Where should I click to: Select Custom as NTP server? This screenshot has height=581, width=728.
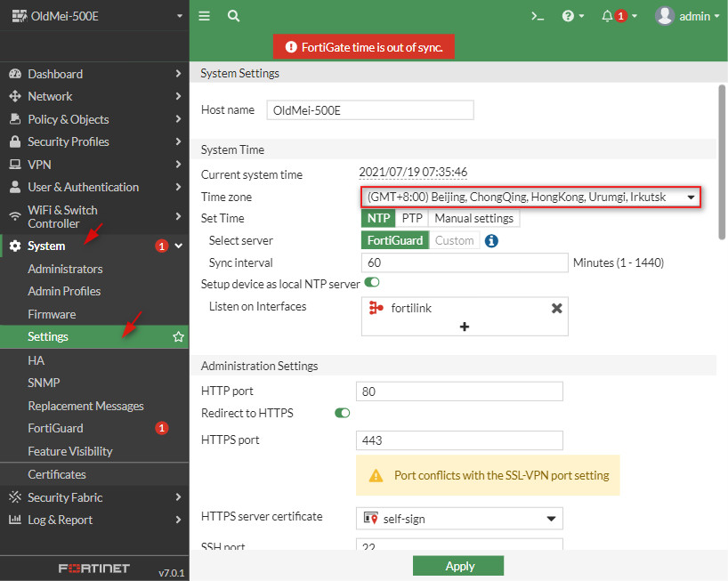click(x=454, y=240)
